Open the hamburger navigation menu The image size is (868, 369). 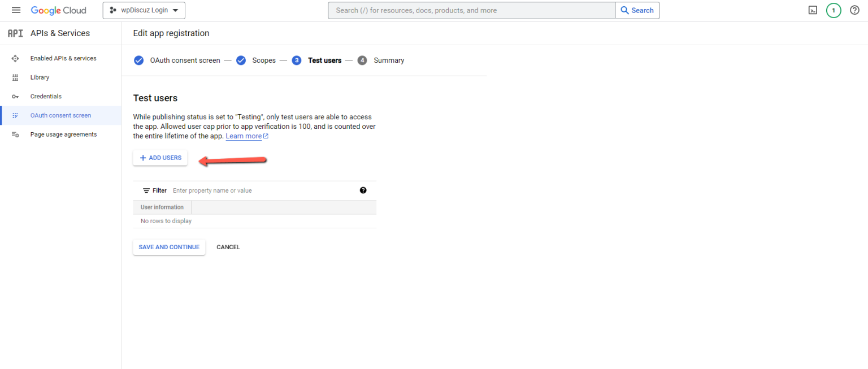coord(16,10)
